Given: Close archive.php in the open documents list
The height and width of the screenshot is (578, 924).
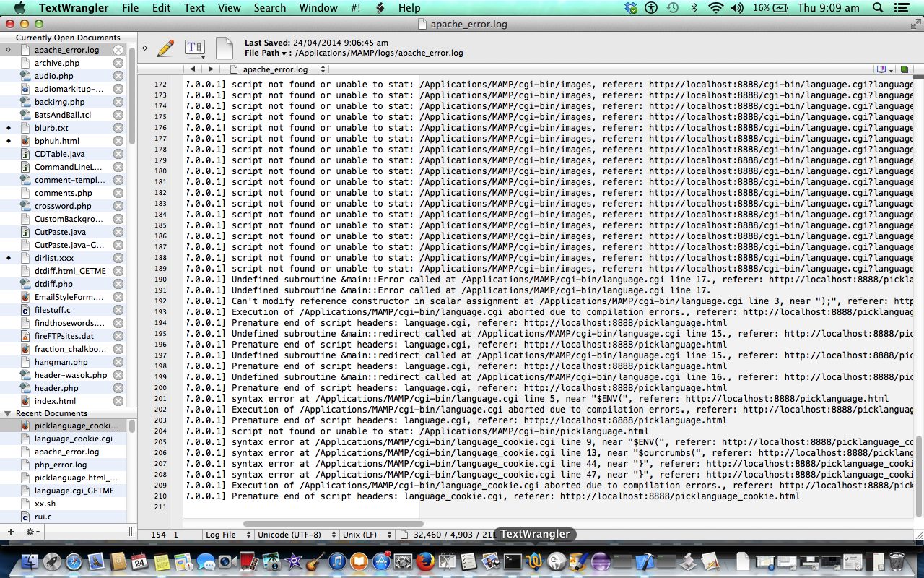Looking at the screenshot, I should pyautogui.click(x=118, y=63).
